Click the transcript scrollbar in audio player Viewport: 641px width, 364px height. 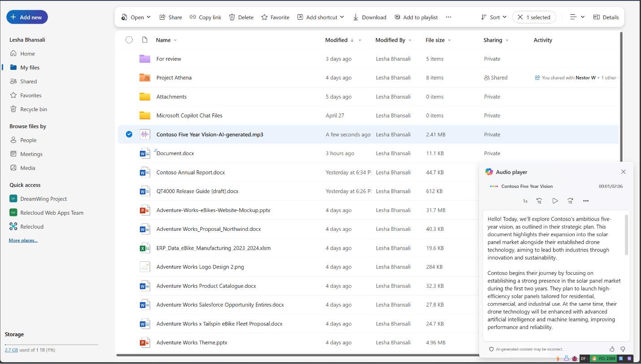pyautogui.click(x=626, y=235)
